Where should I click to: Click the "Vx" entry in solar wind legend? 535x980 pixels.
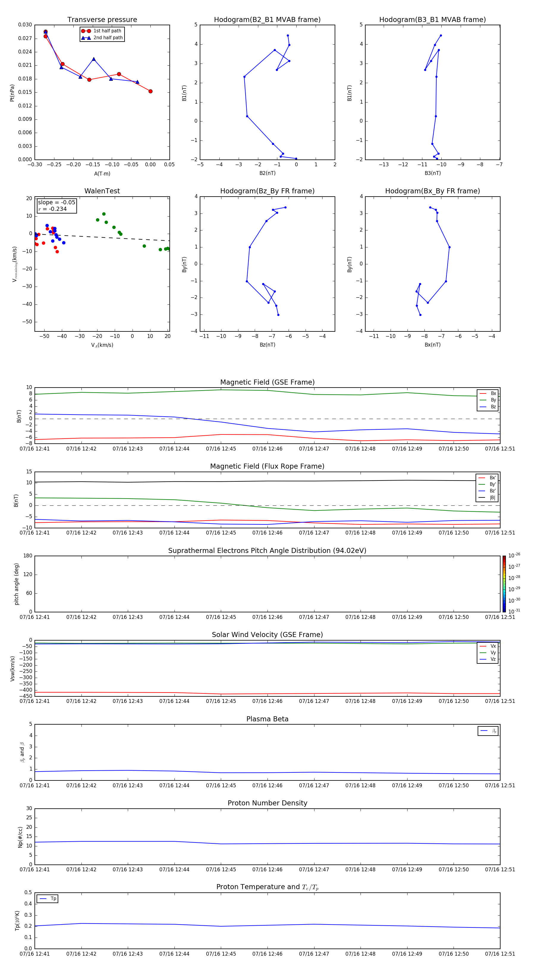coord(488,646)
